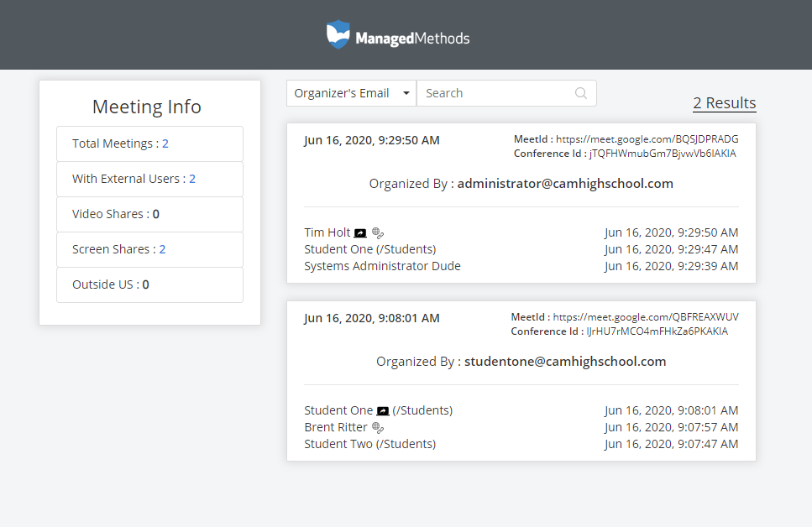The image size is (812, 527).
Task: Click organizer administrator@camhighschool.com
Action: (565, 183)
